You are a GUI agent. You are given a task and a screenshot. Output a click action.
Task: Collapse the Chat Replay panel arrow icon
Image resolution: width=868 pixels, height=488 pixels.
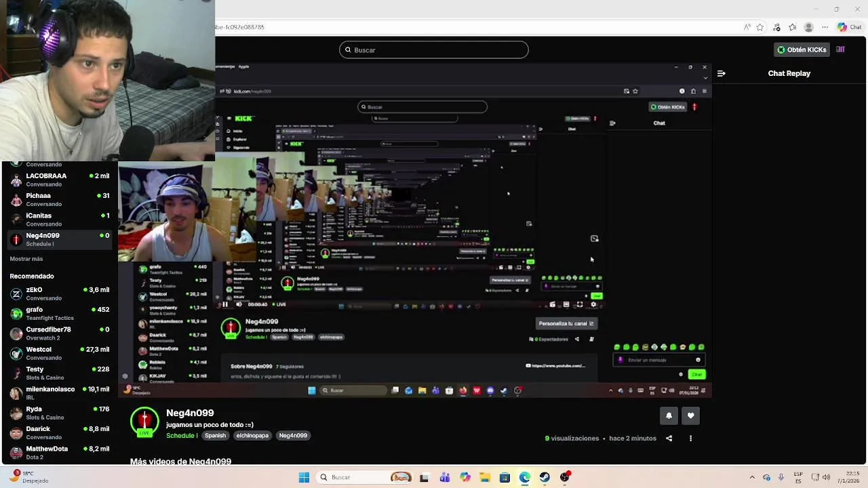721,73
